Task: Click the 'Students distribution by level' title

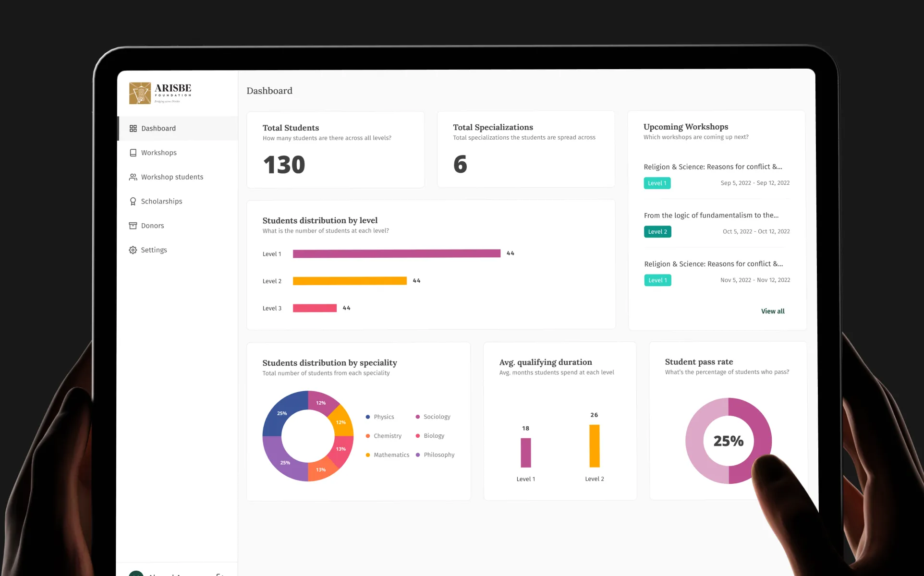Action: point(320,220)
